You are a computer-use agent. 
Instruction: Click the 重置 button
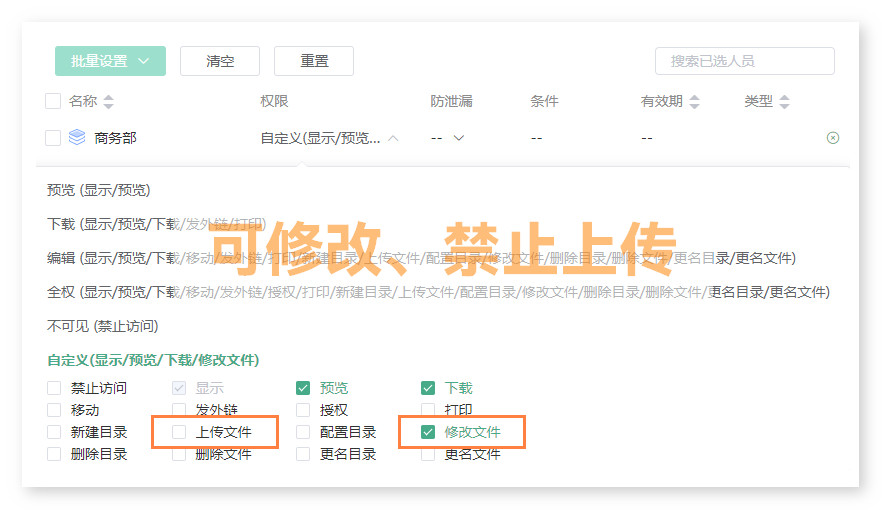click(x=314, y=61)
